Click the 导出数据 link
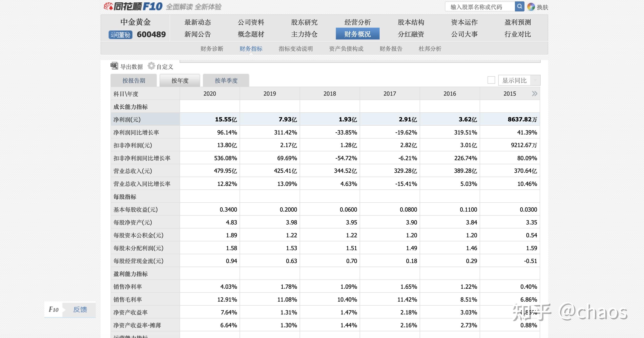Screen dimensions: 644x338 pos(131,67)
